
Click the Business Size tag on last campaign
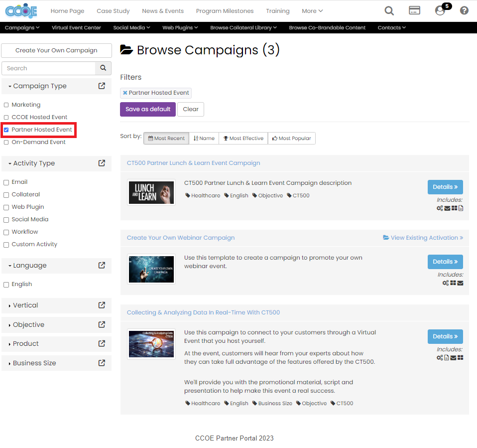click(272, 403)
